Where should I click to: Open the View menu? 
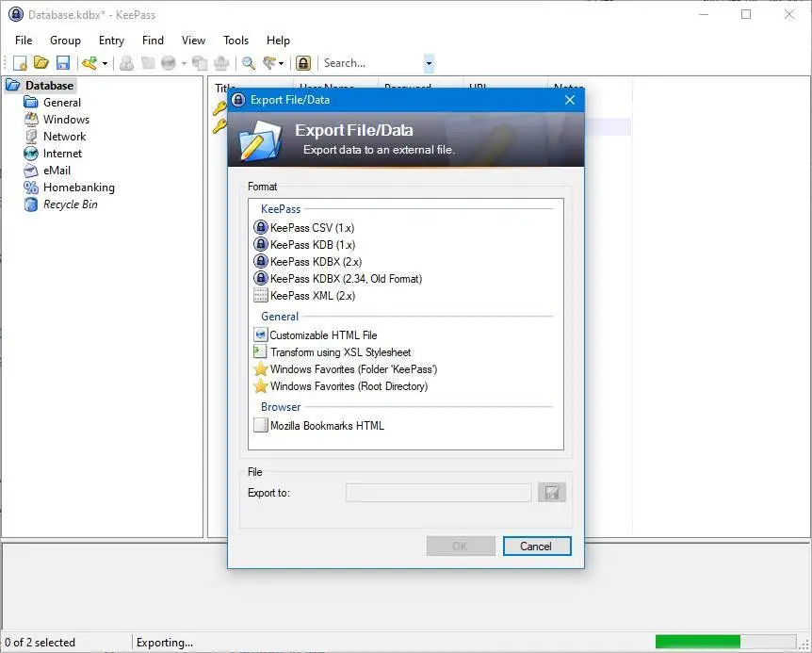coord(193,41)
